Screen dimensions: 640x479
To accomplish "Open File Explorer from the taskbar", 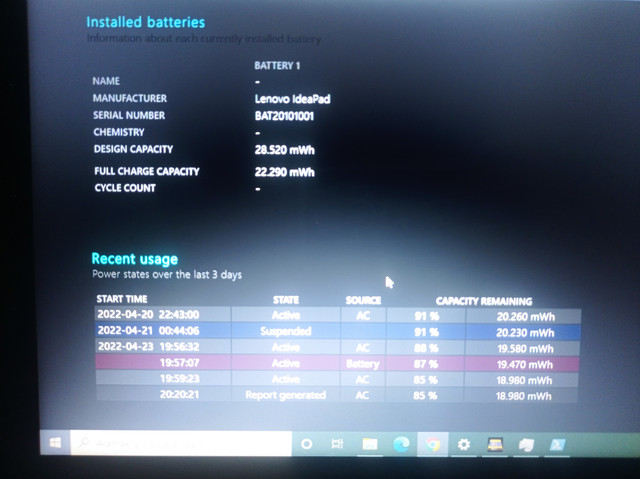I will click(370, 444).
